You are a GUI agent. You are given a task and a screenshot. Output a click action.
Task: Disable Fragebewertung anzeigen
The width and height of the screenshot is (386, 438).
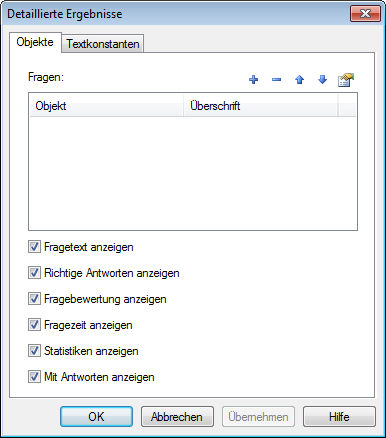(34, 299)
